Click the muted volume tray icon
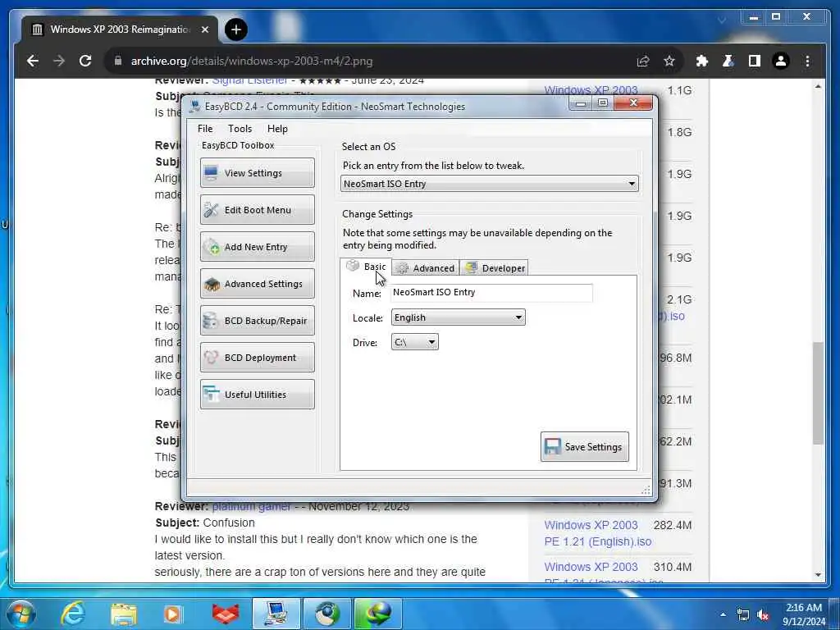 tap(762, 615)
